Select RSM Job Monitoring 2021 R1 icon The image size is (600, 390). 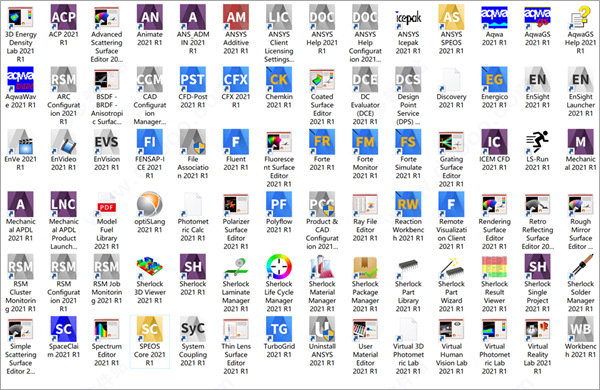tap(107, 267)
